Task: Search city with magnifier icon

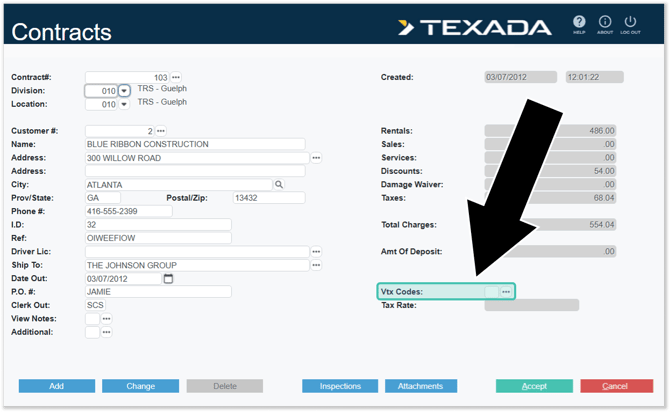Action: (x=279, y=184)
